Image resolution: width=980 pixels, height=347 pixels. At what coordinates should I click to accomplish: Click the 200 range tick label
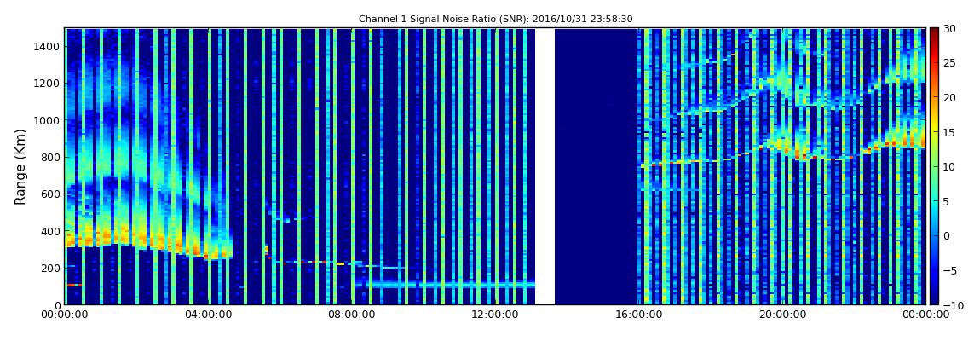50,268
